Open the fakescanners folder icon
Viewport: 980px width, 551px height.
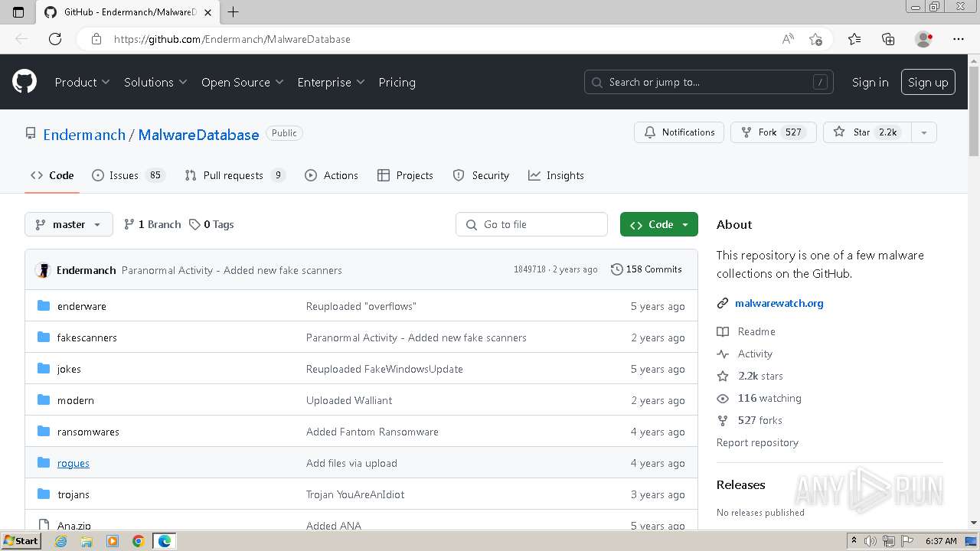[x=44, y=337]
